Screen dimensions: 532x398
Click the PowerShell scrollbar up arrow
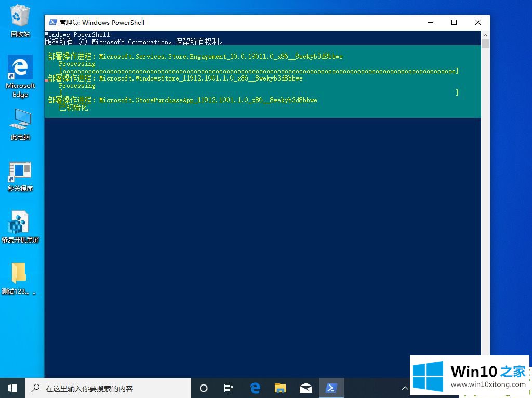(485, 35)
